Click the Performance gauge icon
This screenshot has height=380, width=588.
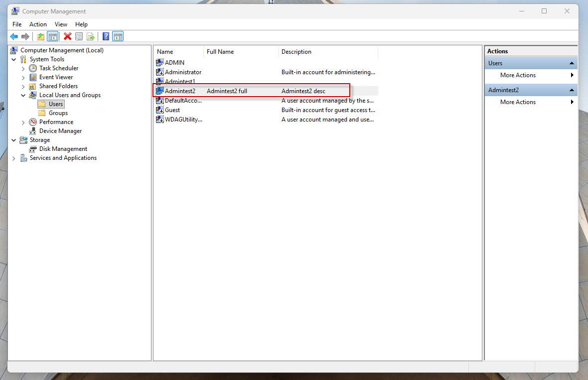pos(33,122)
